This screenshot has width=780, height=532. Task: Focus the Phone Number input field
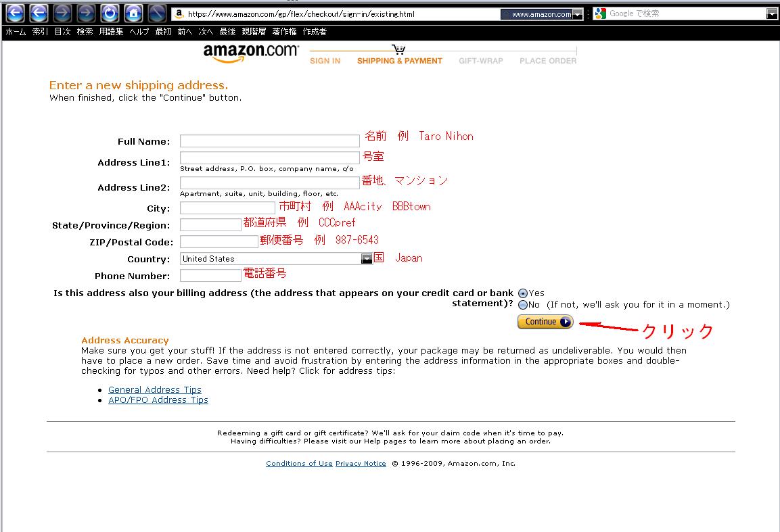tap(210, 275)
